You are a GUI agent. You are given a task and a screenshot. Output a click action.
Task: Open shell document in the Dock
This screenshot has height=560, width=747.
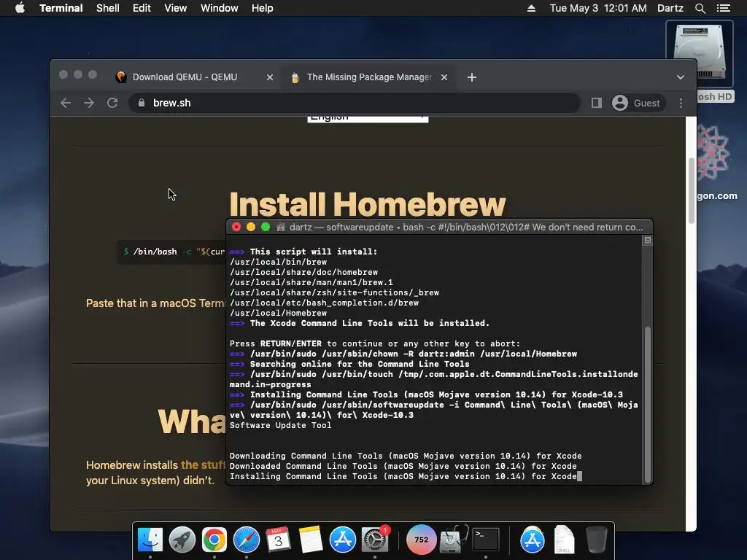564,540
